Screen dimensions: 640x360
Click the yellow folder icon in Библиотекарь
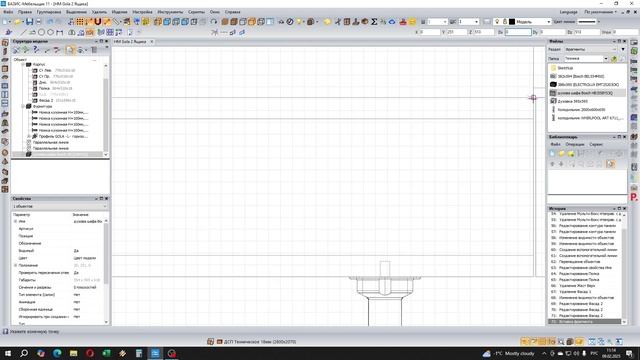click(x=561, y=153)
